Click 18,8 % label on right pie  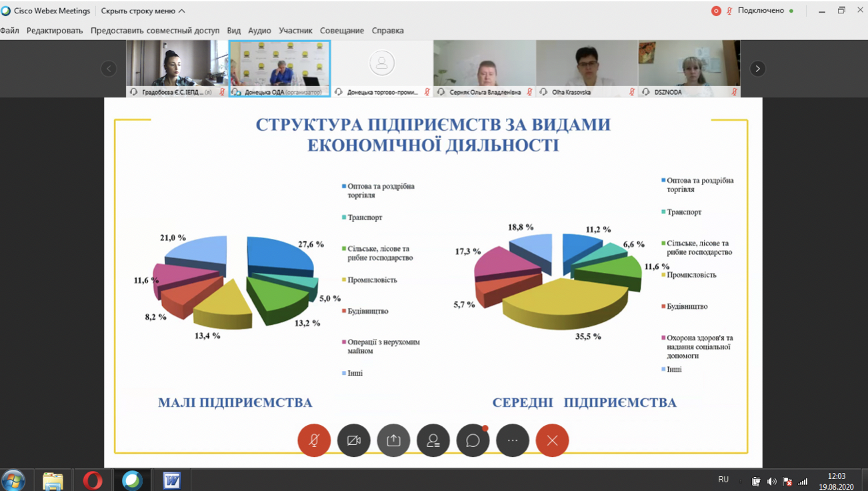click(521, 227)
